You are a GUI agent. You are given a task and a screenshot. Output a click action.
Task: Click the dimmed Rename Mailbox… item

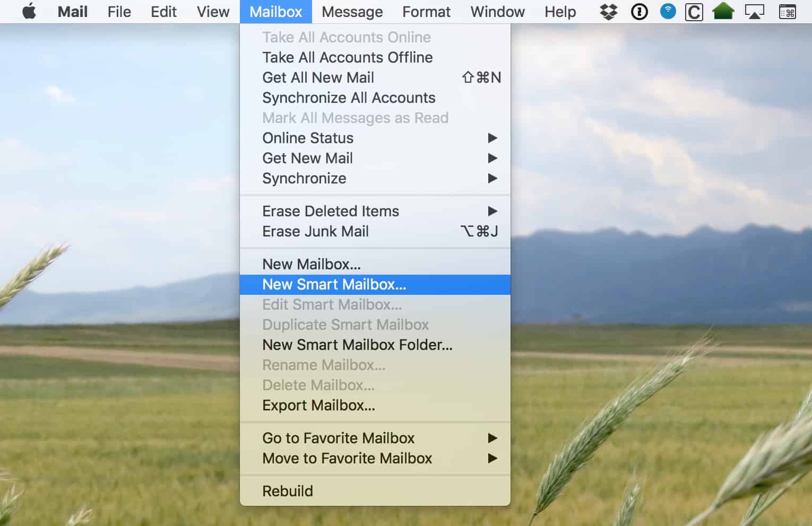(375, 365)
